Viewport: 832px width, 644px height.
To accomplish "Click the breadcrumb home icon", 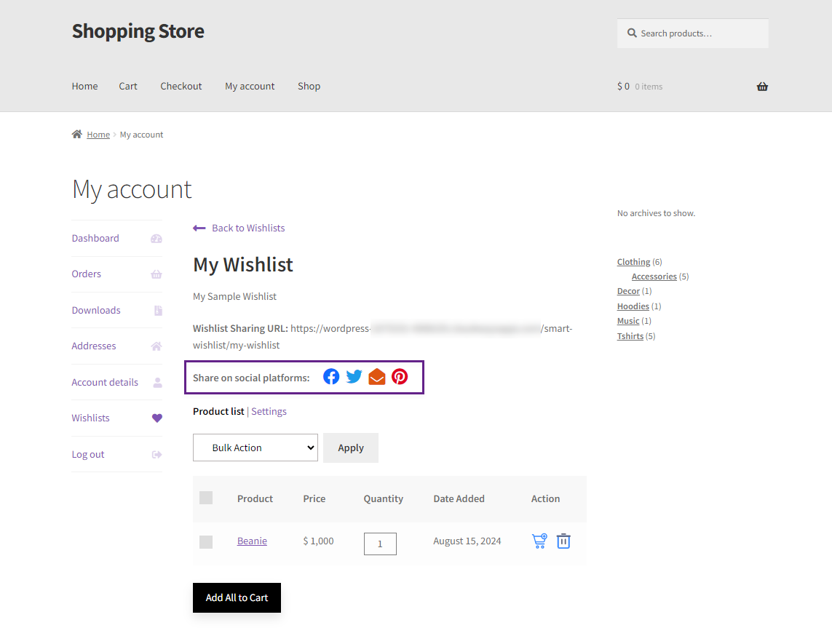I will pyautogui.click(x=77, y=134).
